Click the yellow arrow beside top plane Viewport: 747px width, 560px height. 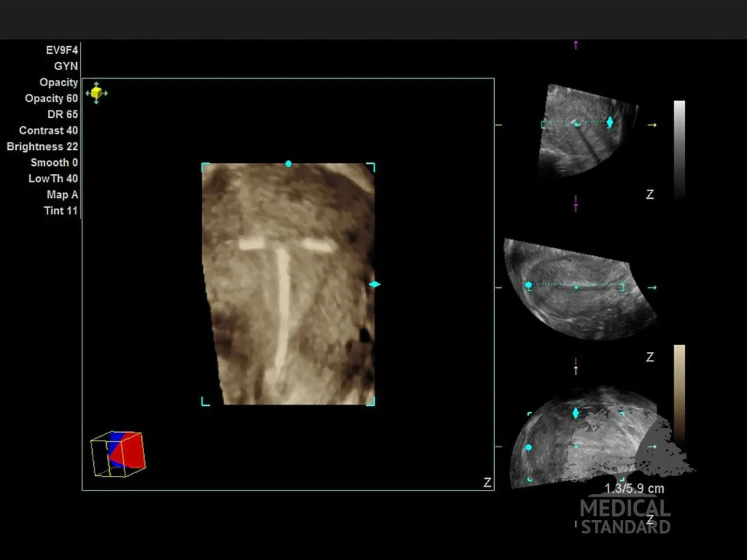click(x=652, y=125)
